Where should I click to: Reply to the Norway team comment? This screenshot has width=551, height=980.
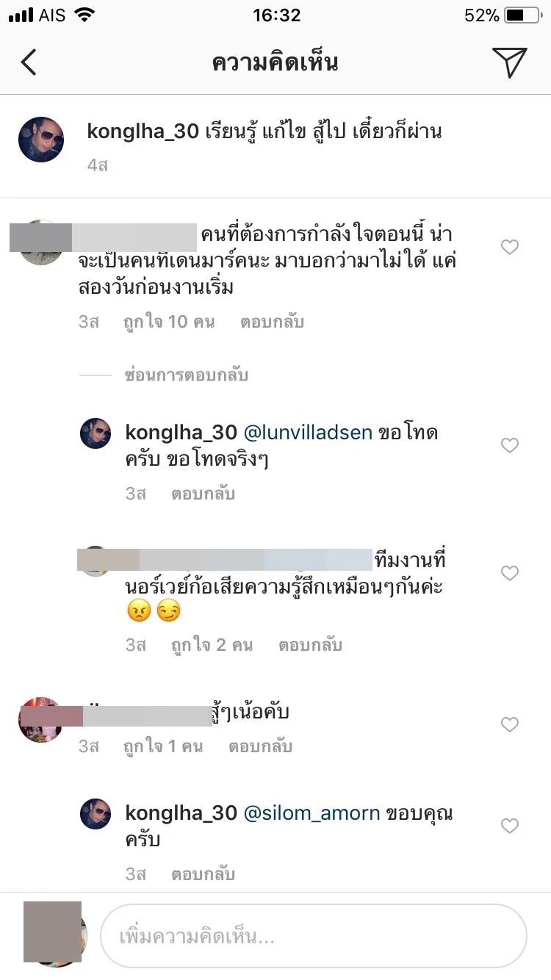pos(310,645)
